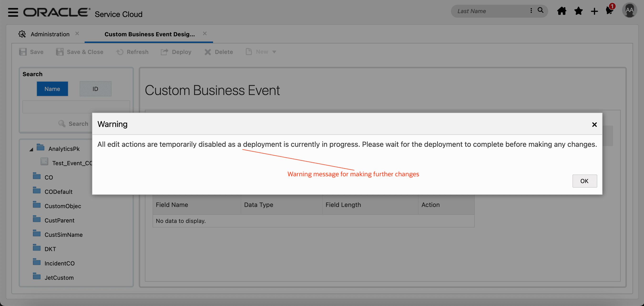Switch to the Administration tab

(x=50, y=34)
